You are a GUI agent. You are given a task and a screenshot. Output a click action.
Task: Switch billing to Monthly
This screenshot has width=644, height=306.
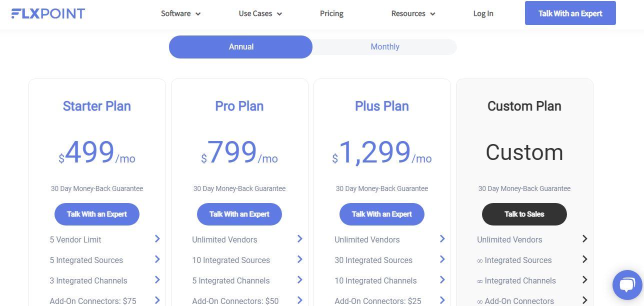384,47
